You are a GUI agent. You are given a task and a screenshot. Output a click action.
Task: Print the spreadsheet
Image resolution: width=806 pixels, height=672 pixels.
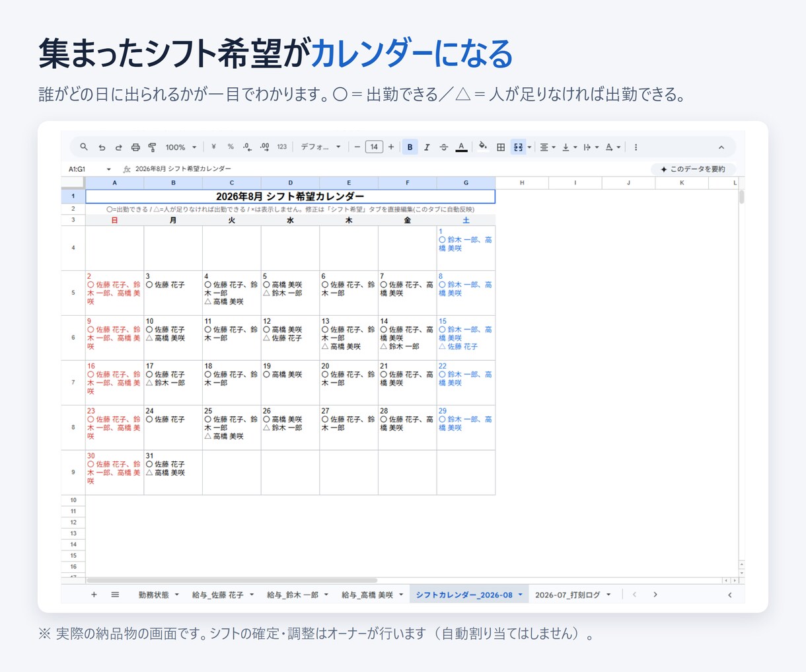point(135,147)
